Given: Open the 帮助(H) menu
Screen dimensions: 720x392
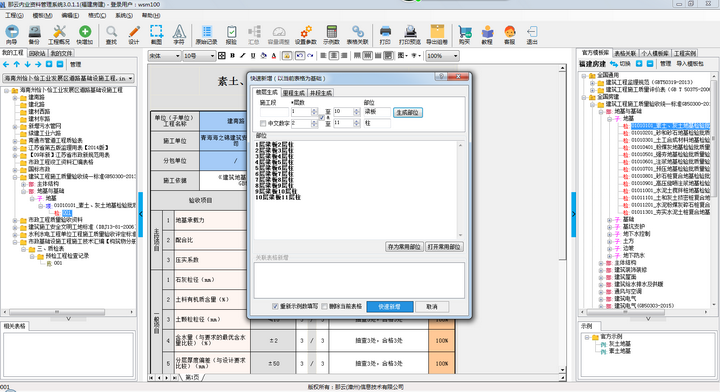Looking at the screenshot, I should coord(151,15).
